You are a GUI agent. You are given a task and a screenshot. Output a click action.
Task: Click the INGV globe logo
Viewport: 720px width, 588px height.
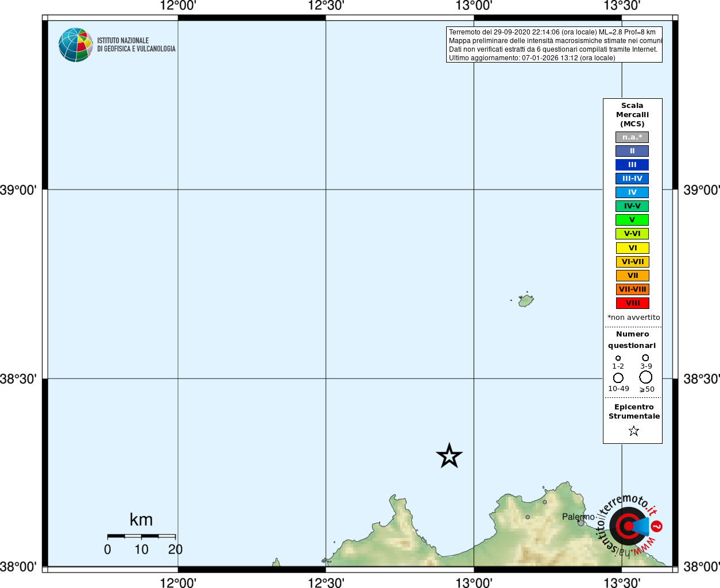pyautogui.click(x=76, y=45)
